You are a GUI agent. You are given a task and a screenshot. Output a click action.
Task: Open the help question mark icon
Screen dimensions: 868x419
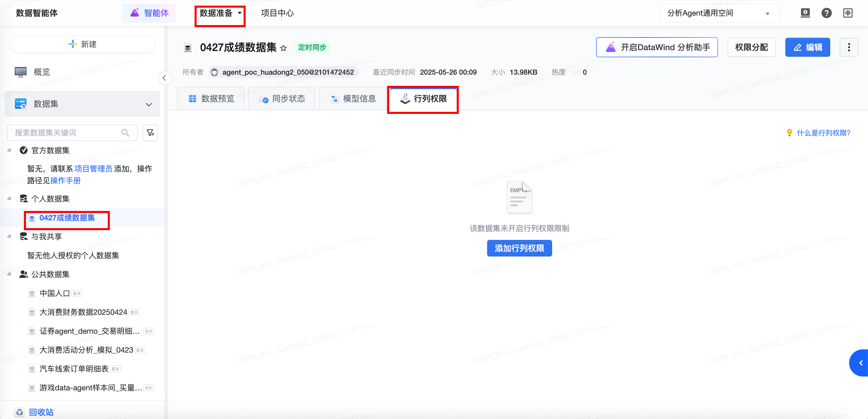[826, 13]
